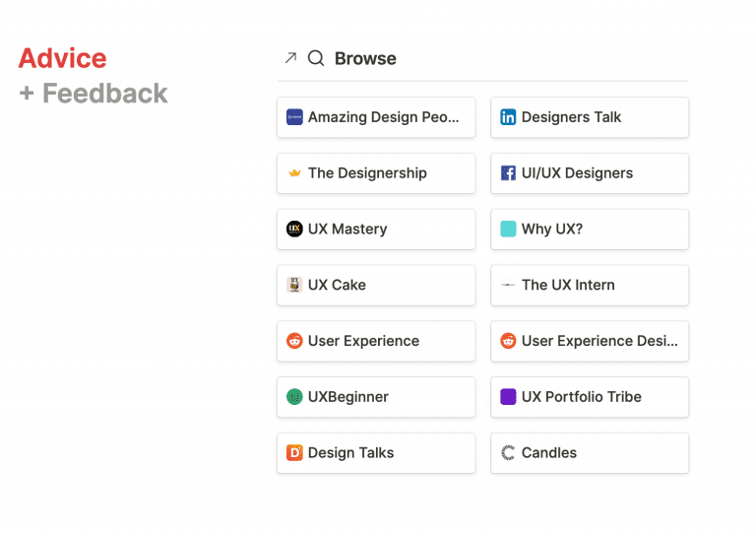Click the magnifier search icon beside Browse

point(316,58)
